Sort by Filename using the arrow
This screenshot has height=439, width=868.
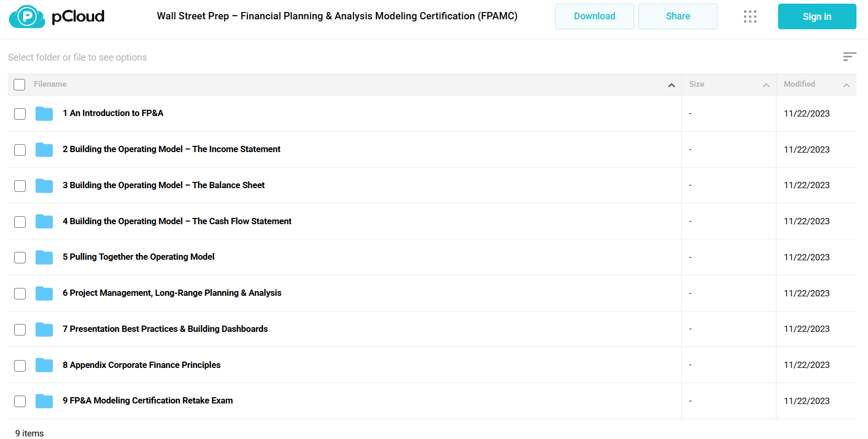pos(671,85)
